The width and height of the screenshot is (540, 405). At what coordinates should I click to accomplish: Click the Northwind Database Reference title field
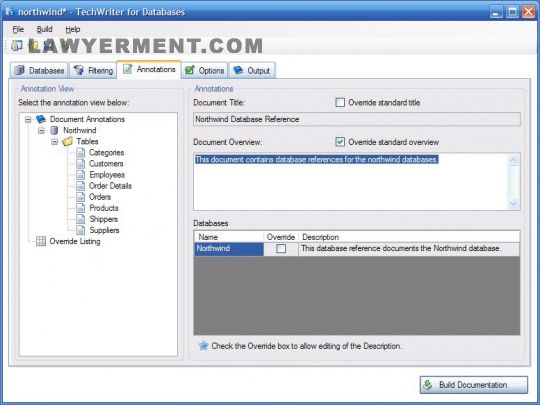357,119
